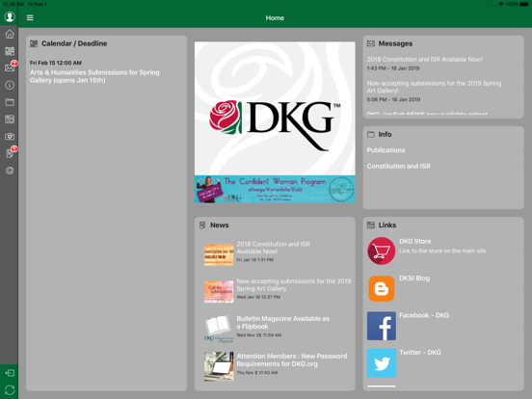Open Constitution and ISR info item
The width and height of the screenshot is (532, 399).
click(442, 166)
